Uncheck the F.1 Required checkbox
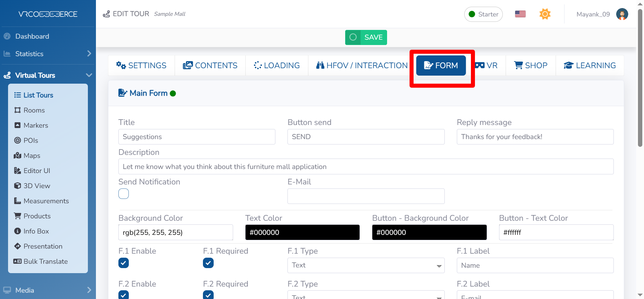This screenshot has width=644, height=299. tap(208, 263)
